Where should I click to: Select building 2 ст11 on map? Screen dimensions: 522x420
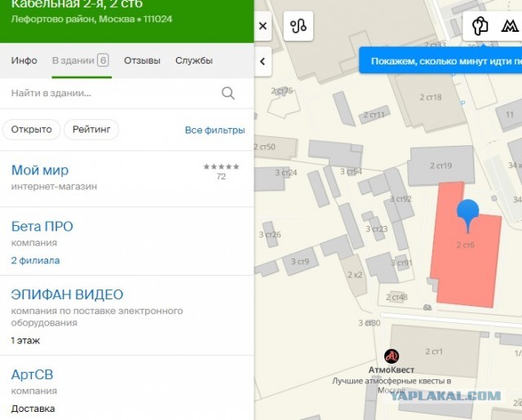[374, 115]
